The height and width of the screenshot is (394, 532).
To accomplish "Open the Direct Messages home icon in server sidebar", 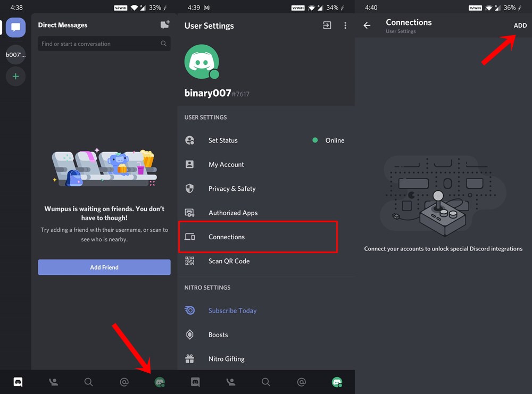I will (15, 28).
